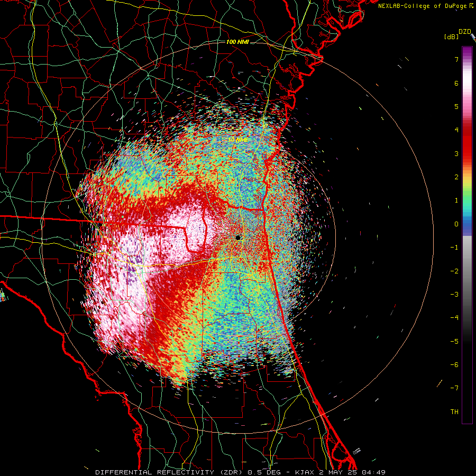Screen dimensions: 476x476
Task: Click the 2 value on the ZDR scale
Action: click(456, 177)
